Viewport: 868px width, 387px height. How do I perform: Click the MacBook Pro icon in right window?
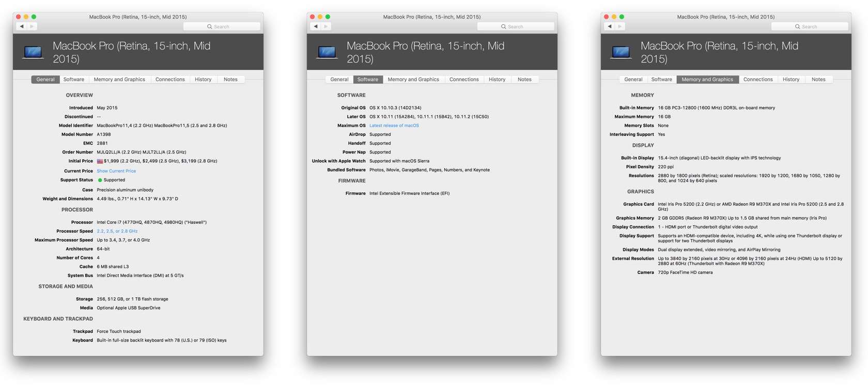pos(621,52)
